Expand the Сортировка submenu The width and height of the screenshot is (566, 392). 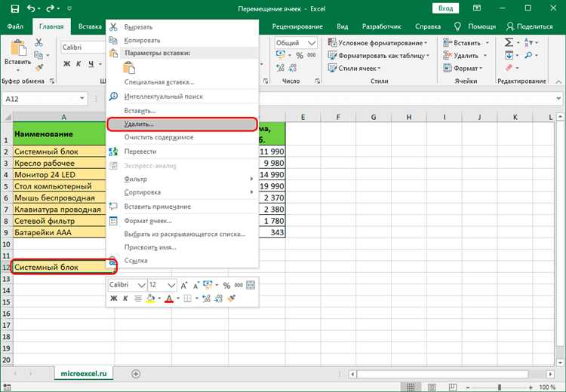(x=251, y=192)
